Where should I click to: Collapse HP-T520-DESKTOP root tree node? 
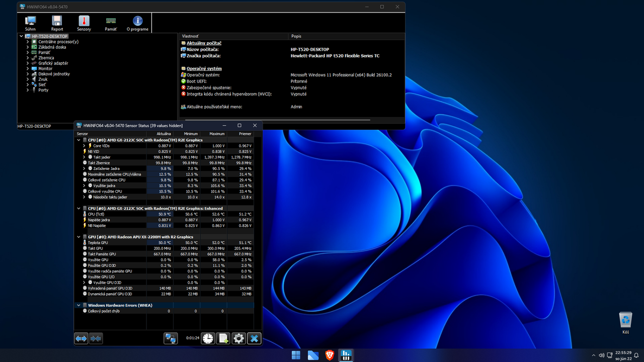coord(22,36)
